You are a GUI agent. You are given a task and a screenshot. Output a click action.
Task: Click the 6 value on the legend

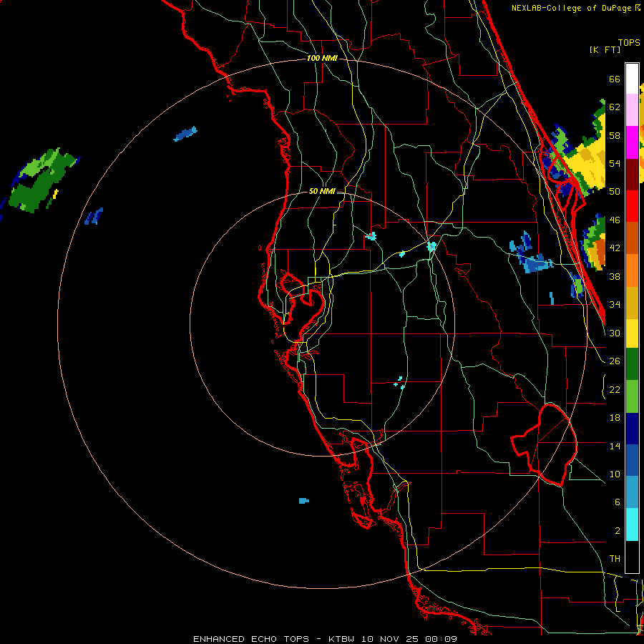click(x=617, y=502)
